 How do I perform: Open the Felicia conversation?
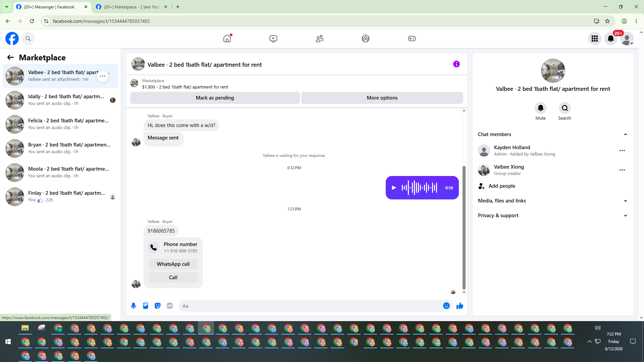click(x=60, y=124)
